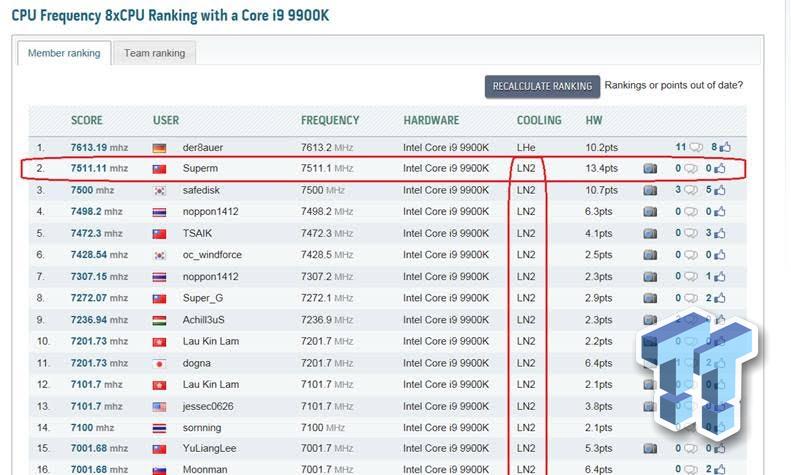Click the Korean flag beside safedisk
The image size is (791, 475).
tap(159, 191)
